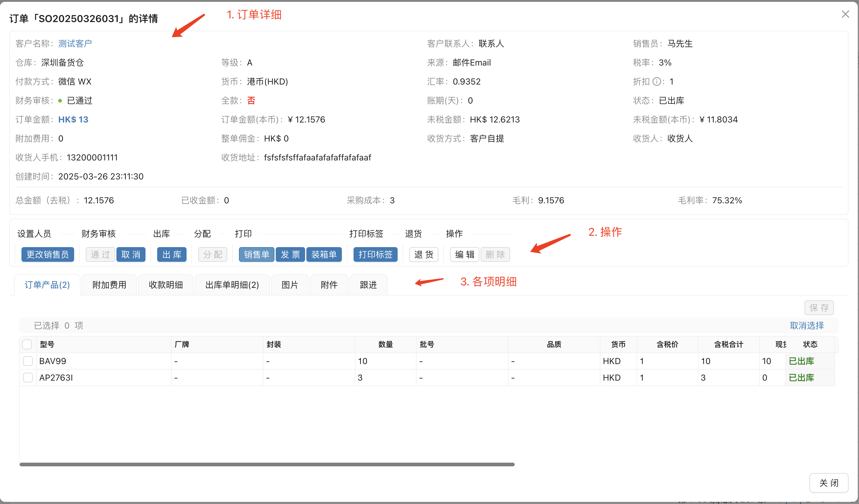Cancel finance review using 取消 button
The image size is (859, 504).
click(131, 254)
